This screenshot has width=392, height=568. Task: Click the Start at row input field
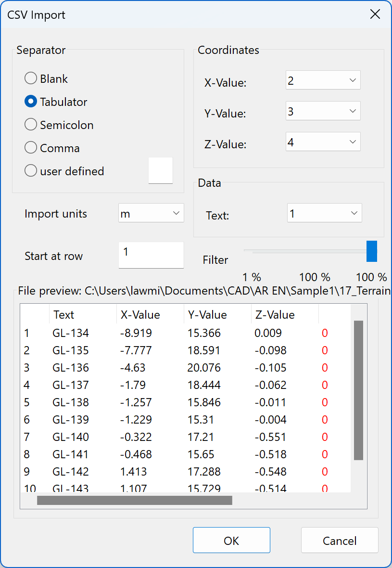tap(151, 255)
